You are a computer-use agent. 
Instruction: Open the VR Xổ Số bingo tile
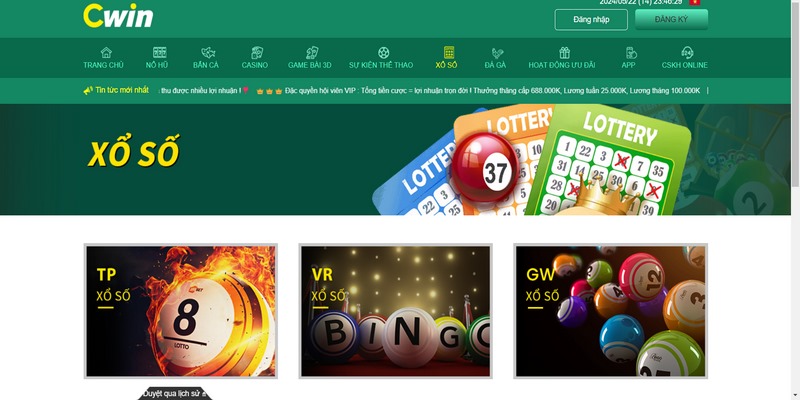[x=395, y=311]
